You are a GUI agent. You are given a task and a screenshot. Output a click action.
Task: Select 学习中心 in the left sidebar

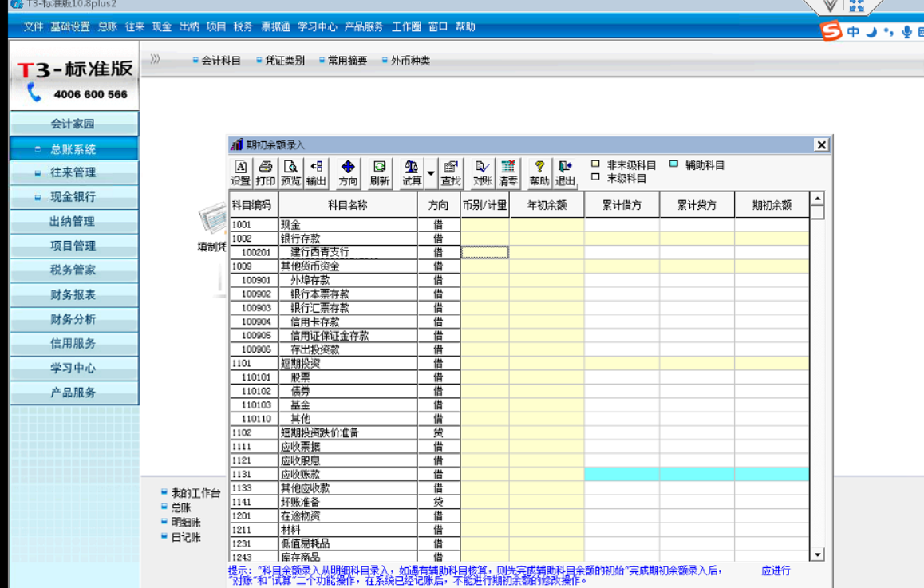pyautogui.click(x=74, y=369)
